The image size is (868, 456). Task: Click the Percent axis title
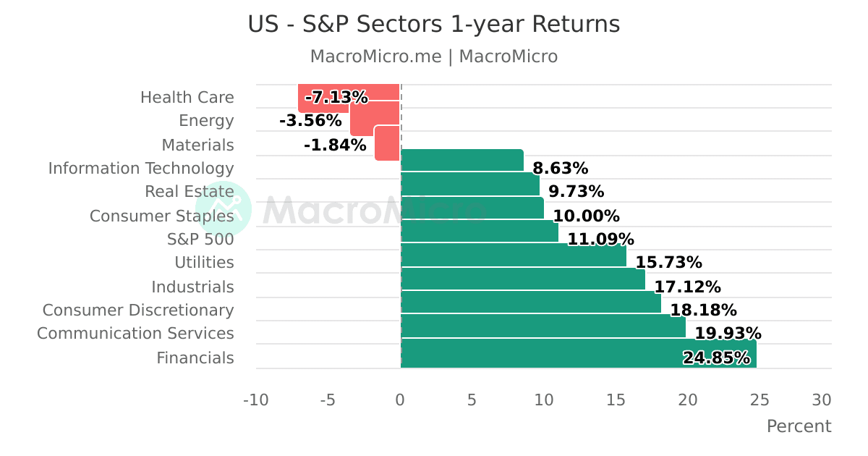[x=799, y=426]
